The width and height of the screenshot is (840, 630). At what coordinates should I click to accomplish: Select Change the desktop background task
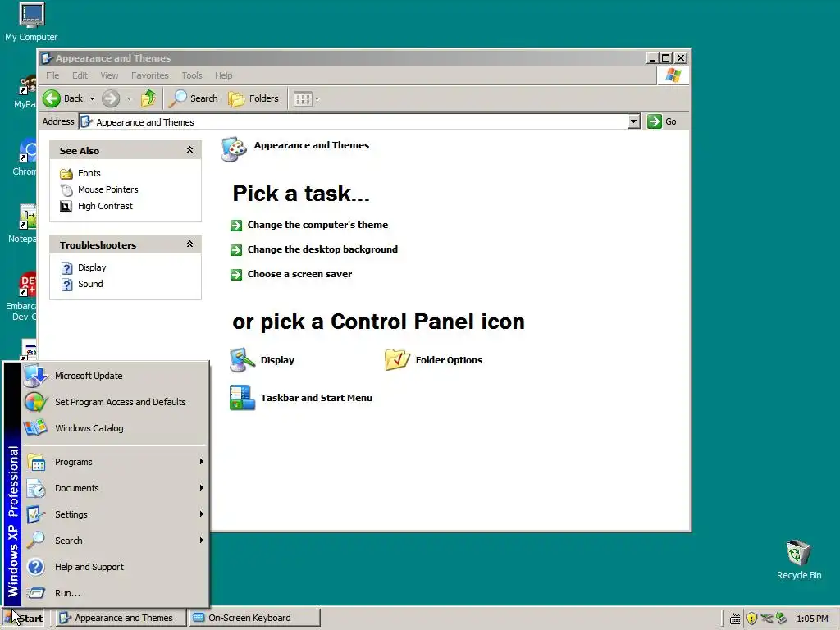[x=322, y=249]
